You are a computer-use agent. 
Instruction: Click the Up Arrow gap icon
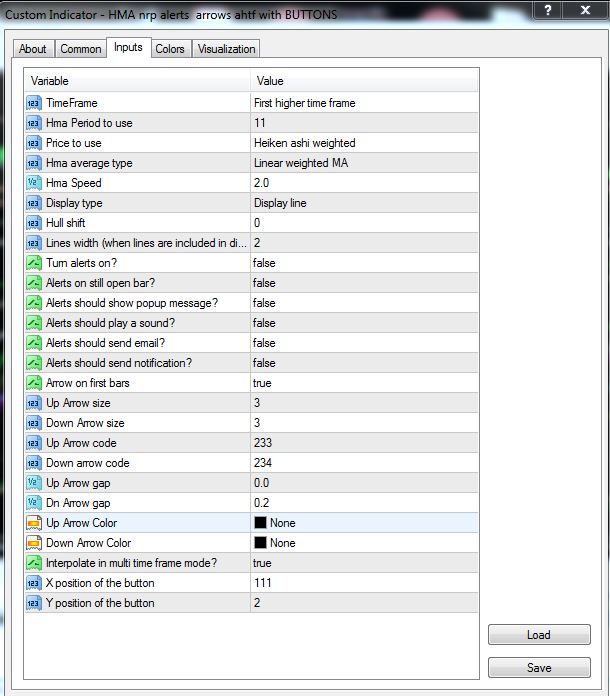coord(33,483)
